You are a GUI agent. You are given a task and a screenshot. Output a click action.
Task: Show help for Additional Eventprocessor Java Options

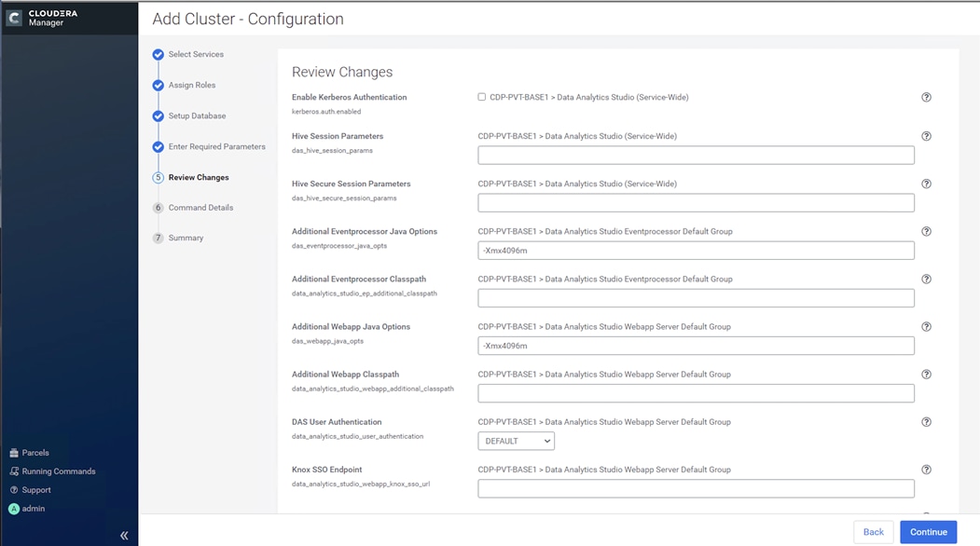926,231
